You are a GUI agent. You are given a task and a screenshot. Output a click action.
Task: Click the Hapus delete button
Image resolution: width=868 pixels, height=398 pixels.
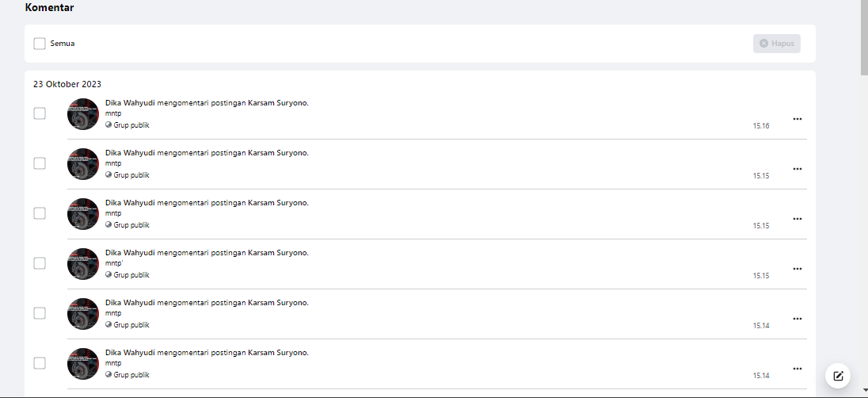click(777, 44)
